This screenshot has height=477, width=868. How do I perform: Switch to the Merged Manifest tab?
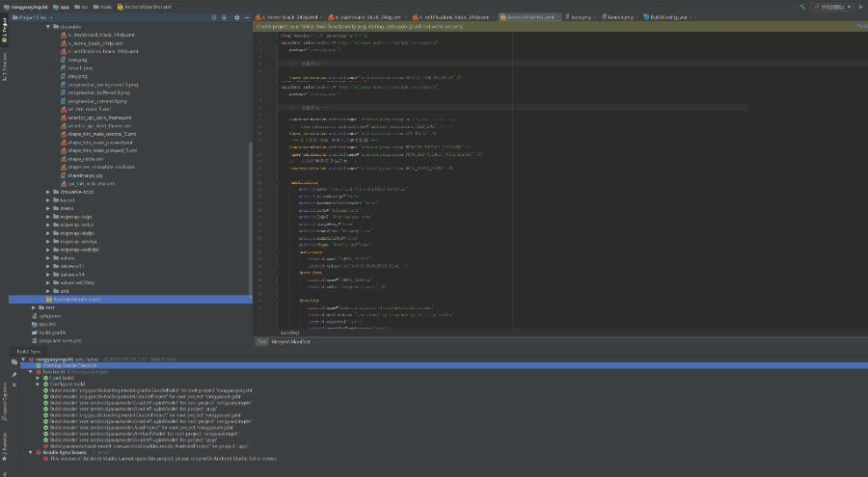(290, 341)
